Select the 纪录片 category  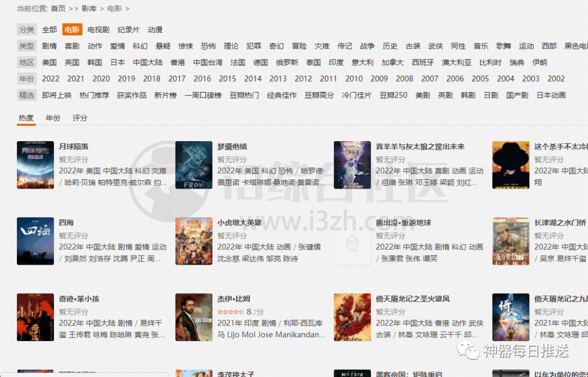click(128, 29)
